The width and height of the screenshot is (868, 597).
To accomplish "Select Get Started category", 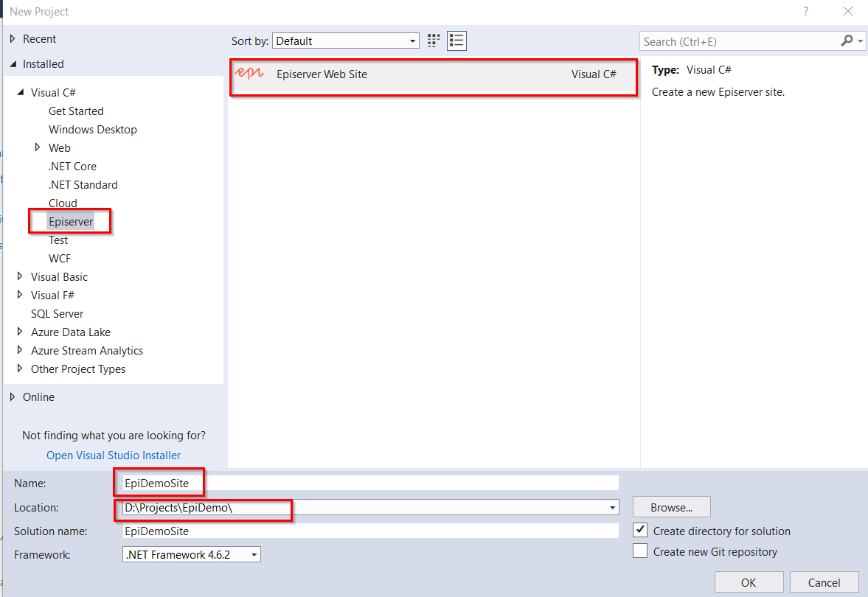I will pos(76,111).
